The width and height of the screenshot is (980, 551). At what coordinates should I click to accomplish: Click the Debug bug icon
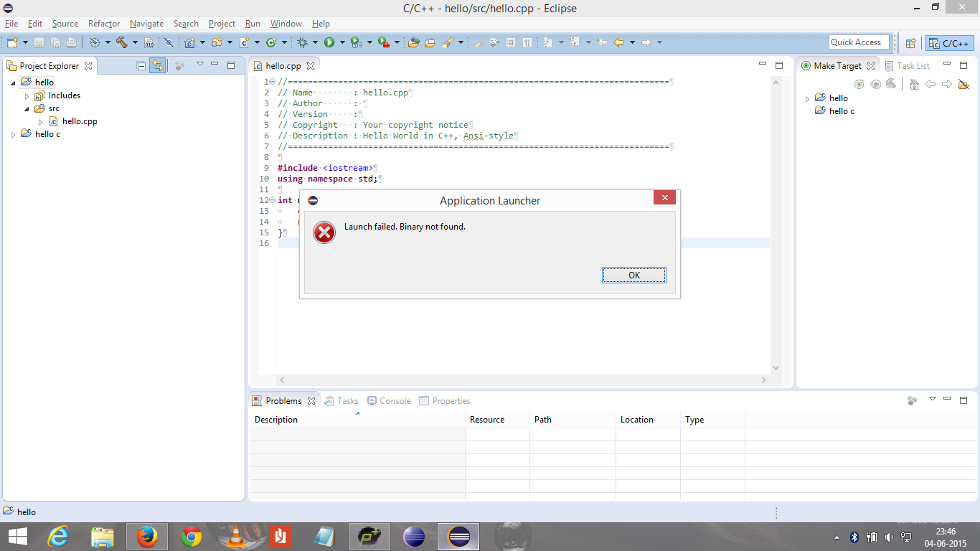tap(302, 43)
